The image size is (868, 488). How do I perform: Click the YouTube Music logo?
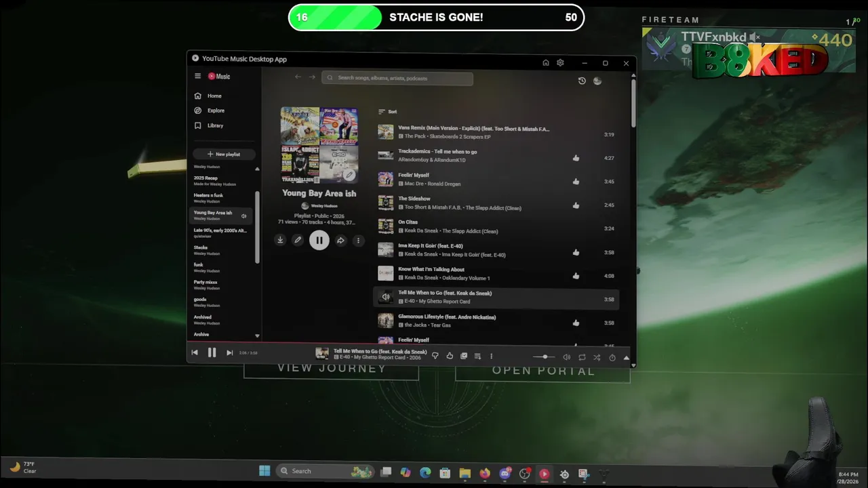coord(219,77)
